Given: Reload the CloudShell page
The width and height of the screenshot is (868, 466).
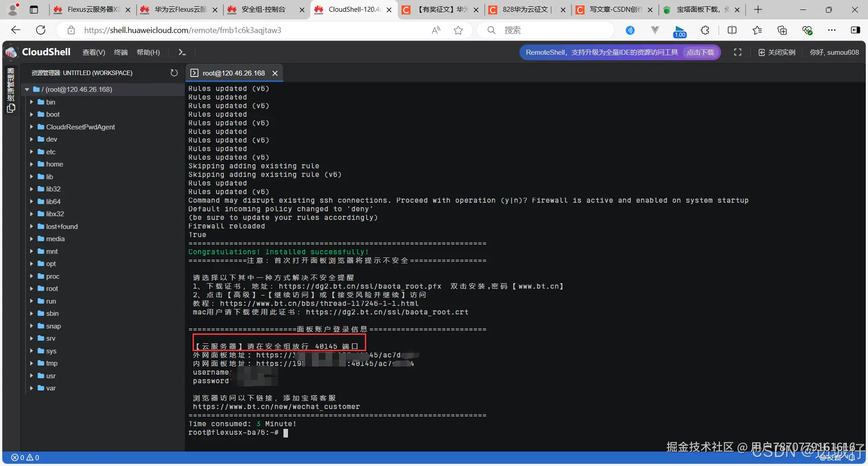Looking at the screenshot, I should coord(41,30).
